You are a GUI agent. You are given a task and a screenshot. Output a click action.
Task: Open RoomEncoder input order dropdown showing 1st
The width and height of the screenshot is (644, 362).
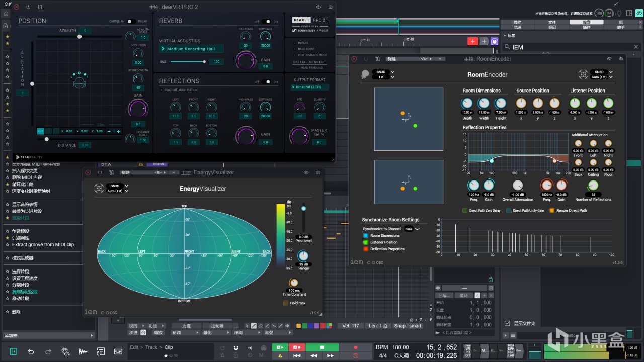pyautogui.click(x=383, y=77)
